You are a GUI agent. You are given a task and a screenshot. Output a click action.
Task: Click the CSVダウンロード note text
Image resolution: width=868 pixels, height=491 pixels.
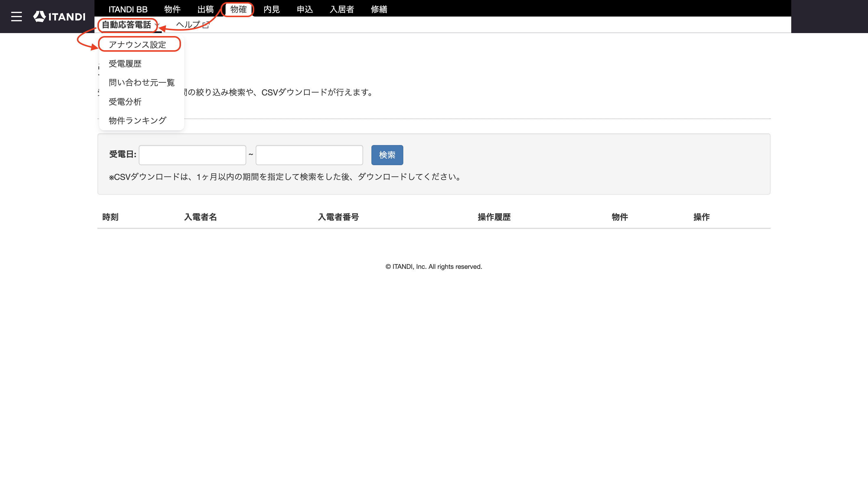point(286,177)
